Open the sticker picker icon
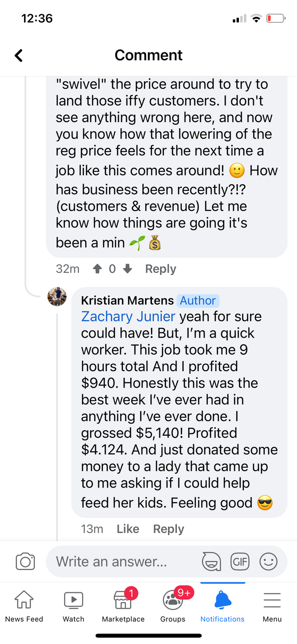Viewport: 297px width, 644px height. 211,561
